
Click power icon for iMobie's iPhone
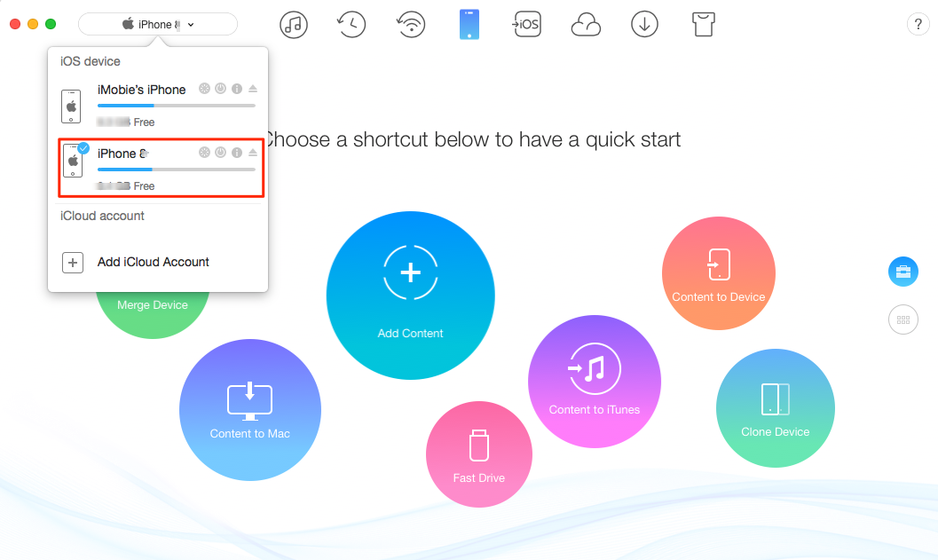pos(221,89)
